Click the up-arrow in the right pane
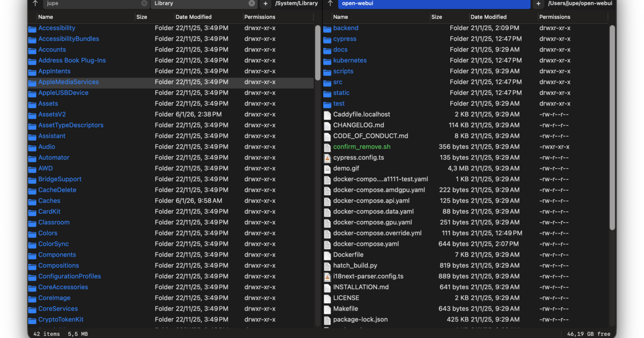Viewport: 644px width, 338px height. tap(331, 4)
